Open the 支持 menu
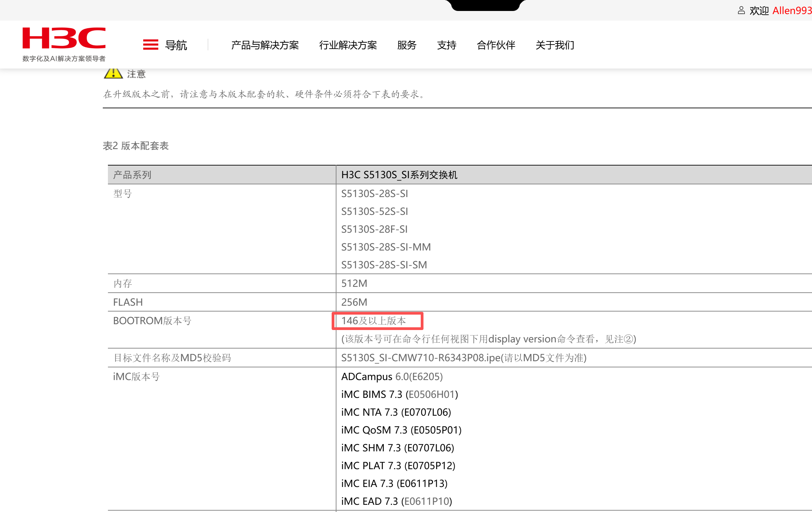Image resolution: width=812 pixels, height=512 pixels. [x=446, y=45]
